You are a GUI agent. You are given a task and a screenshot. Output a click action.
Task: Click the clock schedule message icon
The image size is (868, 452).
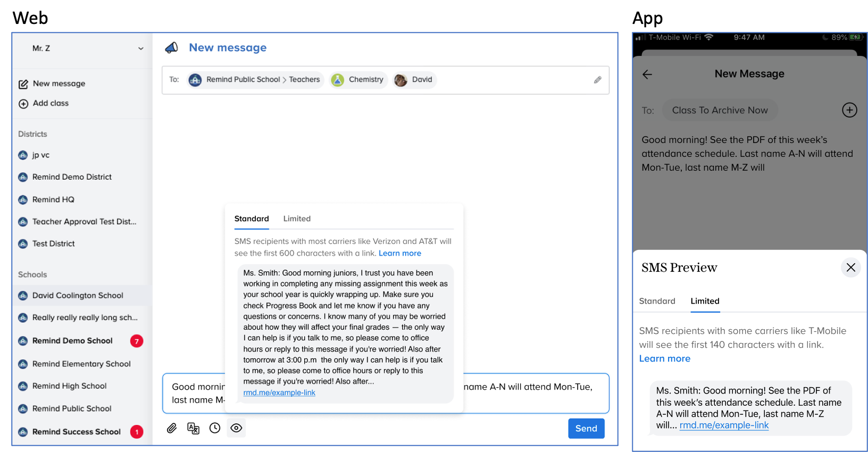pyautogui.click(x=215, y=428)
